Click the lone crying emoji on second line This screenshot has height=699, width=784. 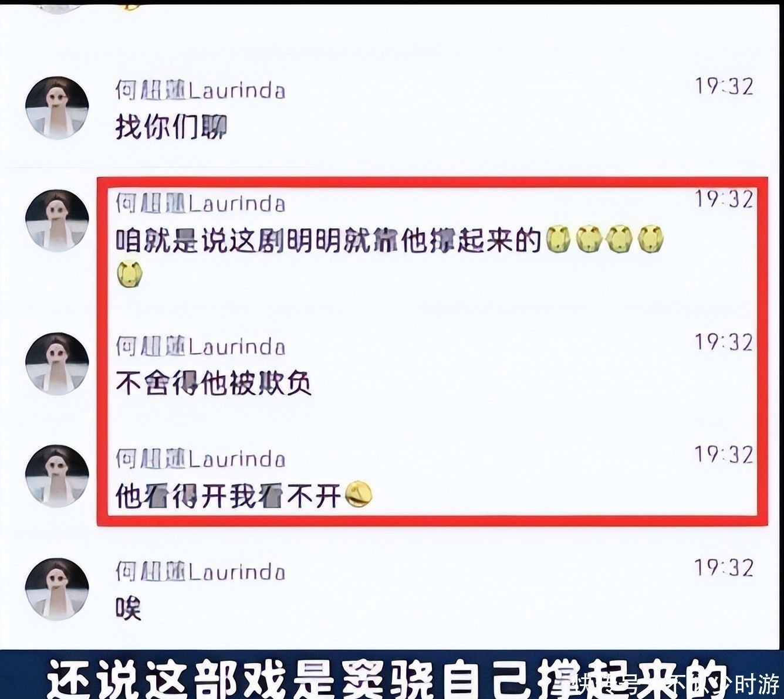pyautogui.click(x=130, y=274)
